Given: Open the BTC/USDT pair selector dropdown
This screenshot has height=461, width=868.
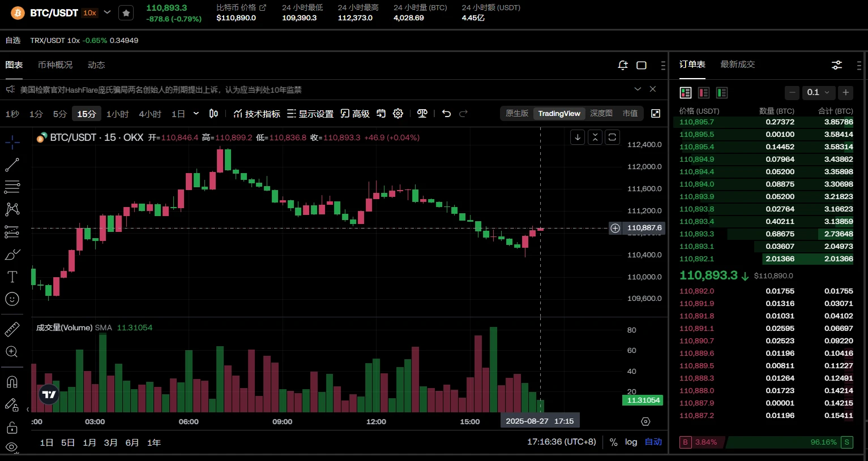Looking at the screenshot, I should pyautogui.click(x=107, y=12).
